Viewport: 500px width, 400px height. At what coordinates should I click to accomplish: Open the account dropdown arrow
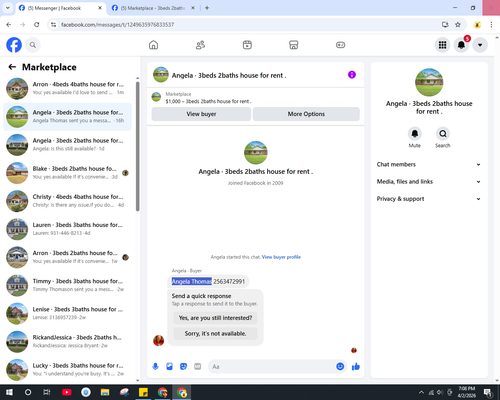[480, 45]
